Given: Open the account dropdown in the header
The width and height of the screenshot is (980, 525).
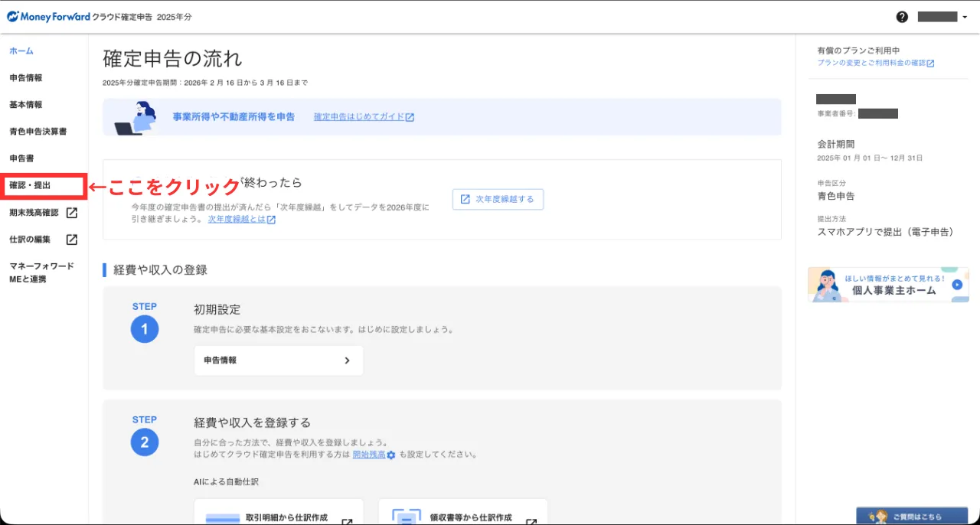Looking at the screenshot, I should 943,17.
